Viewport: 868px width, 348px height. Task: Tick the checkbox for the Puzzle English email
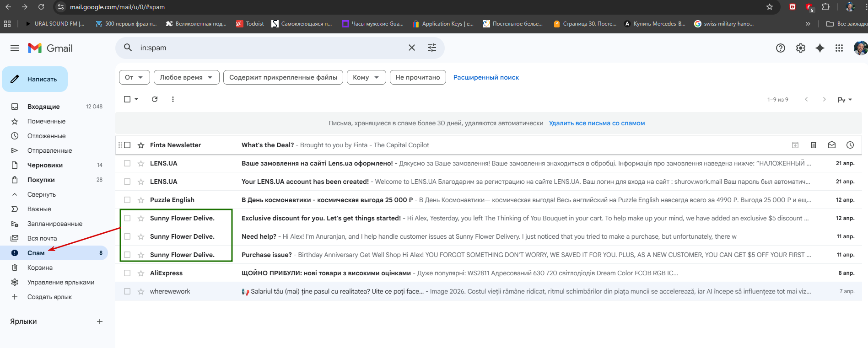point(127,200)
